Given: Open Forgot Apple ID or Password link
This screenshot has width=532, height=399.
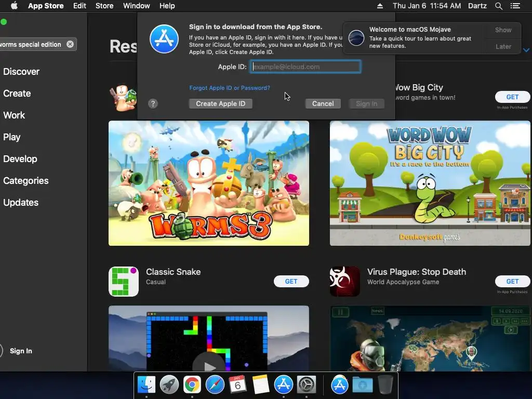Looking at the screenshot, I should [230, 88].
